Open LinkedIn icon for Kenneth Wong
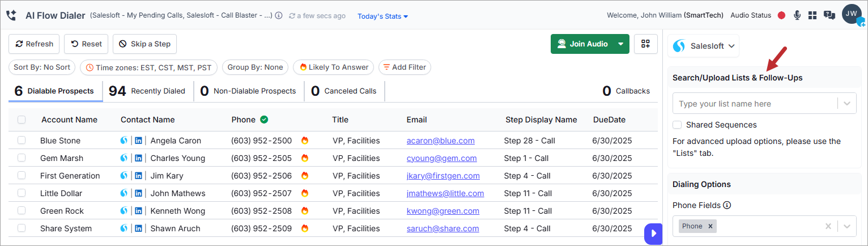868x246 pixels. click(x=138, y=211)
